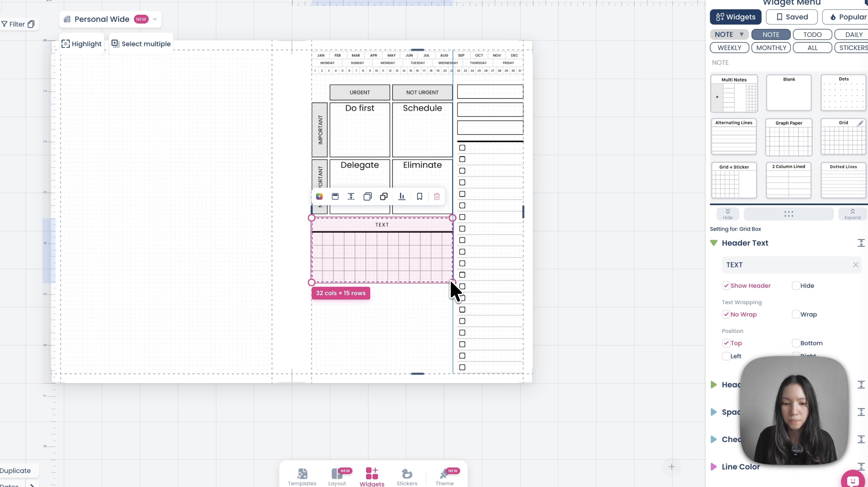Open the Stickers tab in bottom bar
The image size is (868, 487).
point(407,477)
